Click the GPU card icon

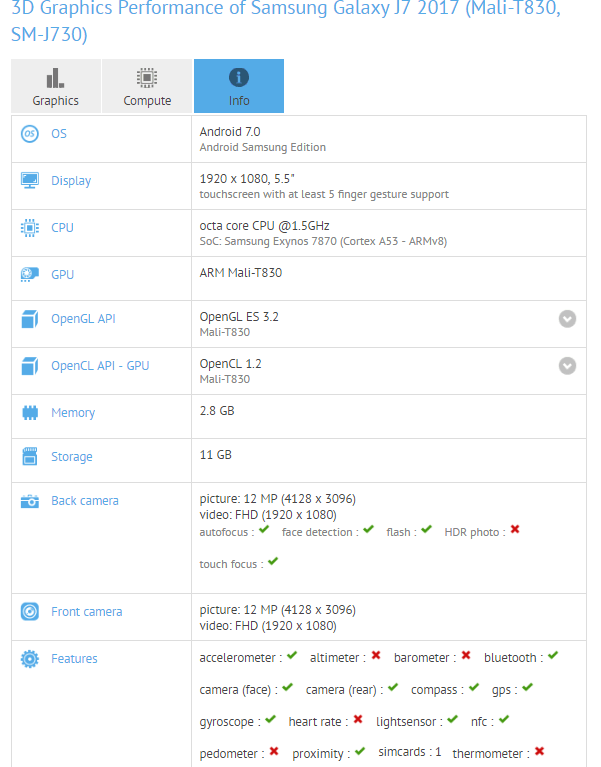pos(30,274)
